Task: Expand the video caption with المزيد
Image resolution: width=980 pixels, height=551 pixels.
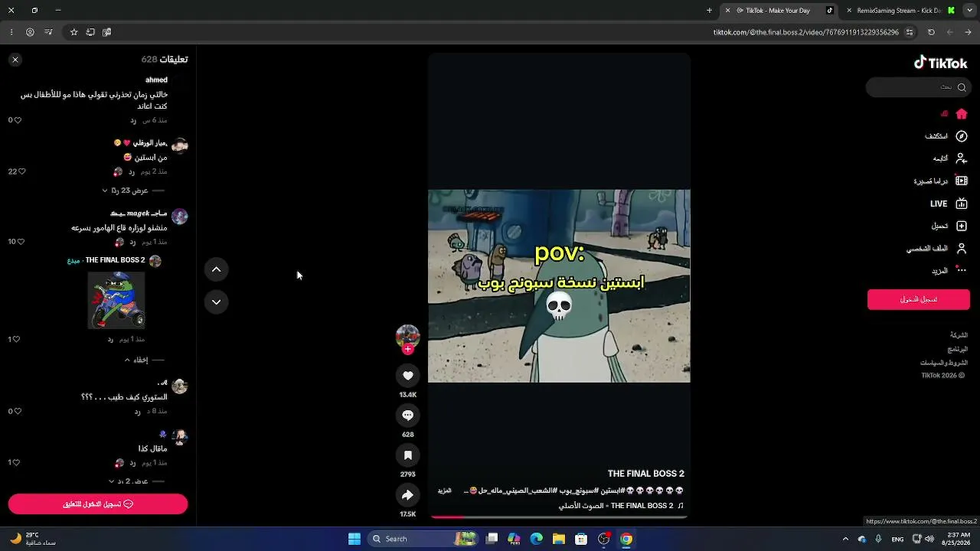Action: tap(445, 491)
